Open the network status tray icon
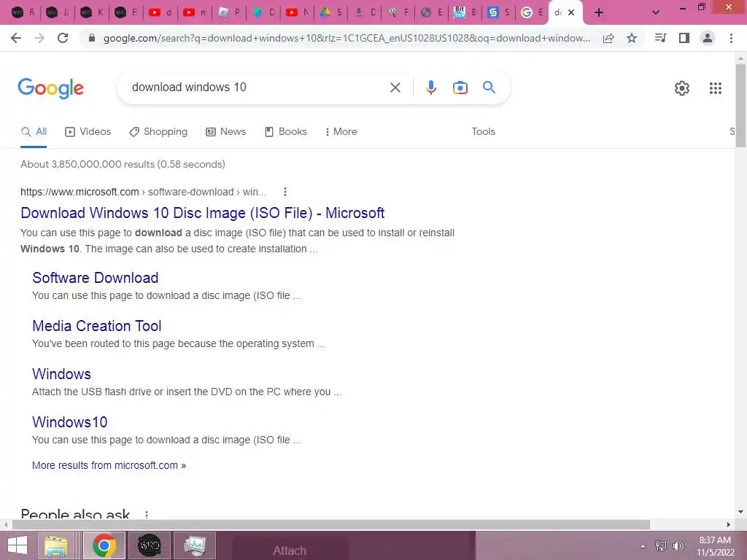 click(661, 546)
